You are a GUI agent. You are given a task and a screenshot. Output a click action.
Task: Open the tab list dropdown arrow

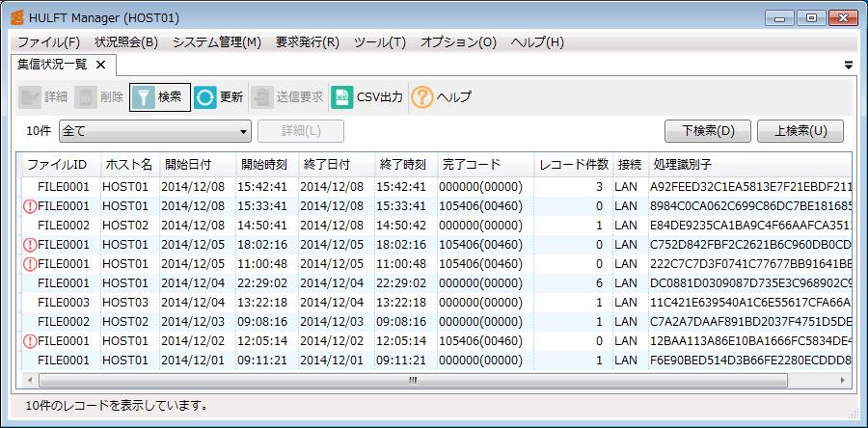pyautogui.click(x=849, y=66)
